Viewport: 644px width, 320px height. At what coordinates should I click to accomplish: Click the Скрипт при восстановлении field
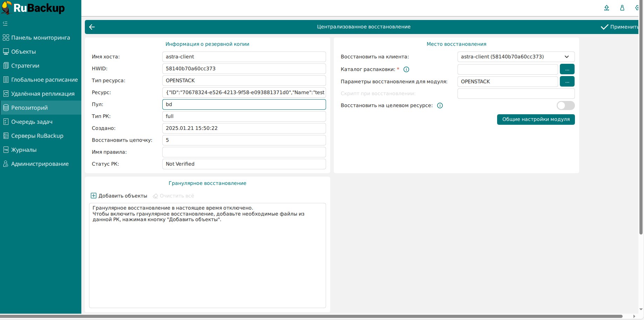point(516,94)
